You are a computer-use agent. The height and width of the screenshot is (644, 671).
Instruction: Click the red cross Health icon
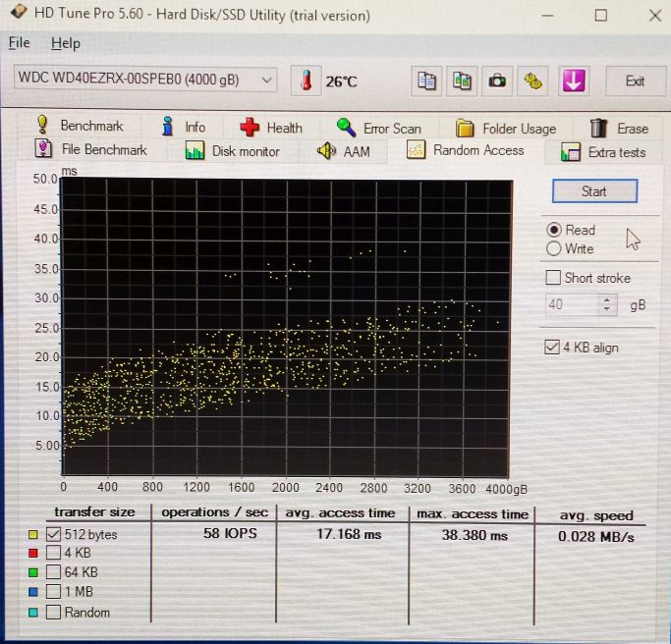(x=250, y=127)
